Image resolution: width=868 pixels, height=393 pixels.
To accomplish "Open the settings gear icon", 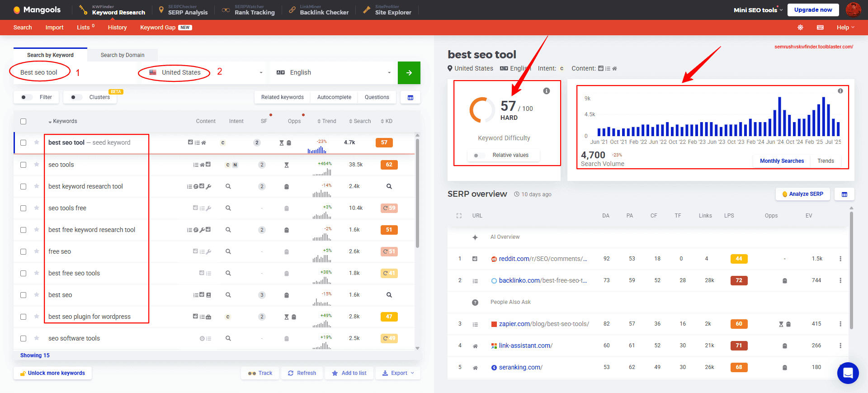I will tap(800, 28).
